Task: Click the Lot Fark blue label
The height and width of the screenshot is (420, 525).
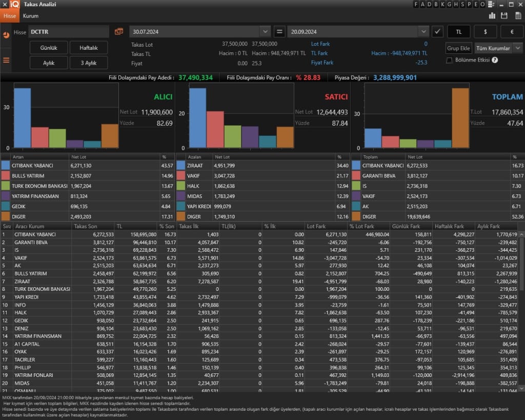Action: 320,44
